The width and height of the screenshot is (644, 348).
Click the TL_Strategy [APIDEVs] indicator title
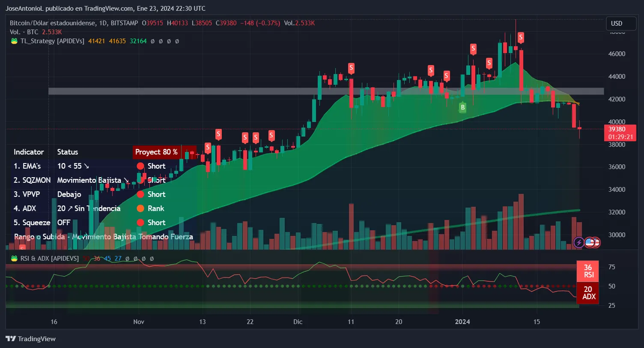coord(52,41)
